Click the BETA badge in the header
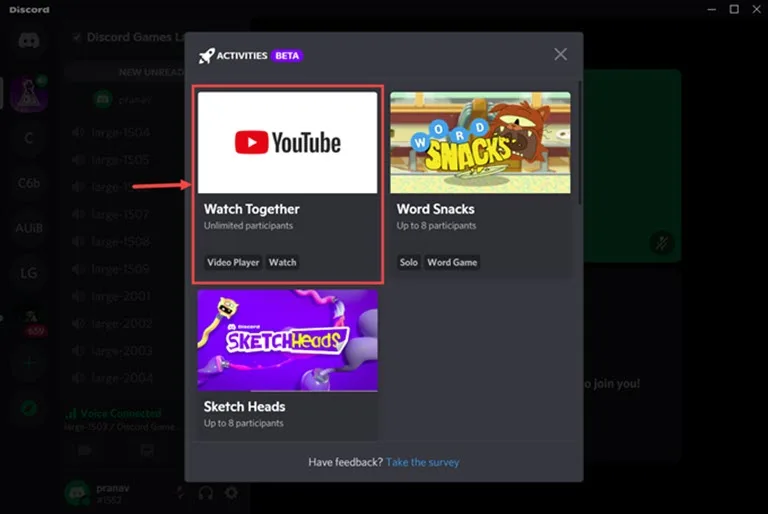 click(x=287, y=56)
